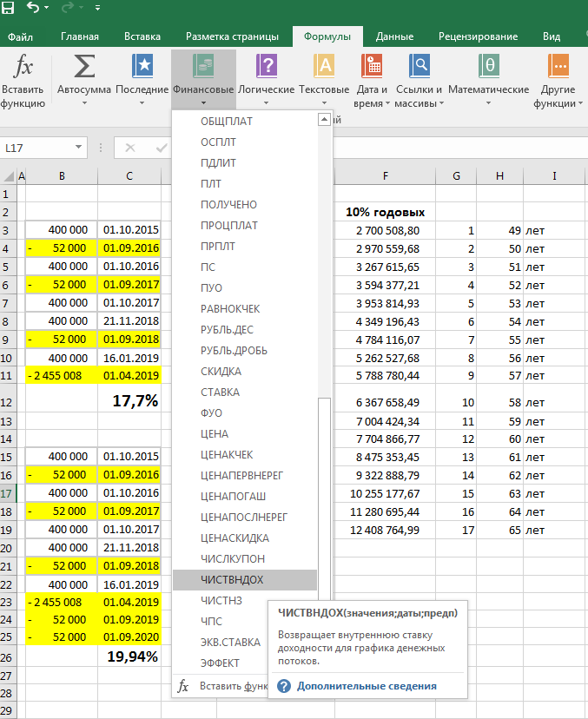Viewport: 588px width, 719px height.
Task: Select the ЧИСТВНДОХ function in list
Action: [x=245, y=580]
